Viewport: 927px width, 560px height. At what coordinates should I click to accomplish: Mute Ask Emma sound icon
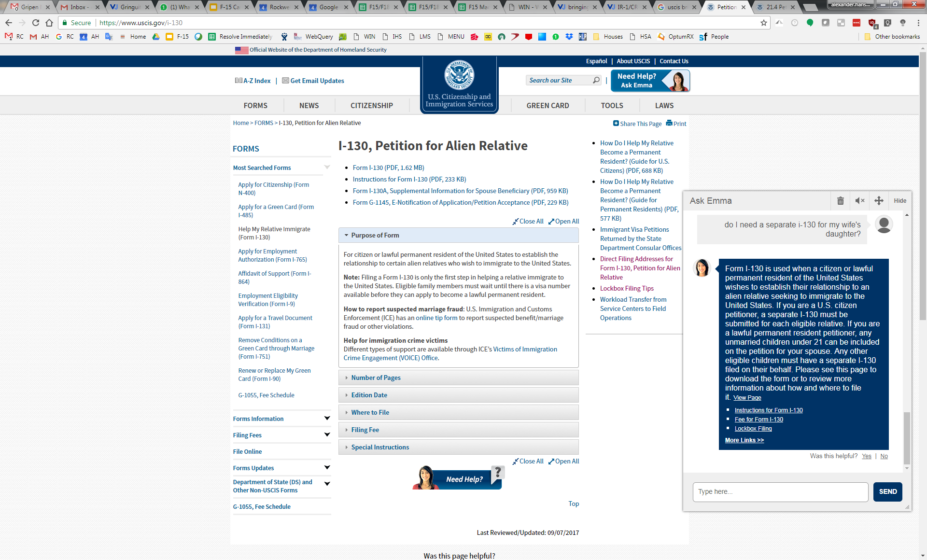click(860, 201)
